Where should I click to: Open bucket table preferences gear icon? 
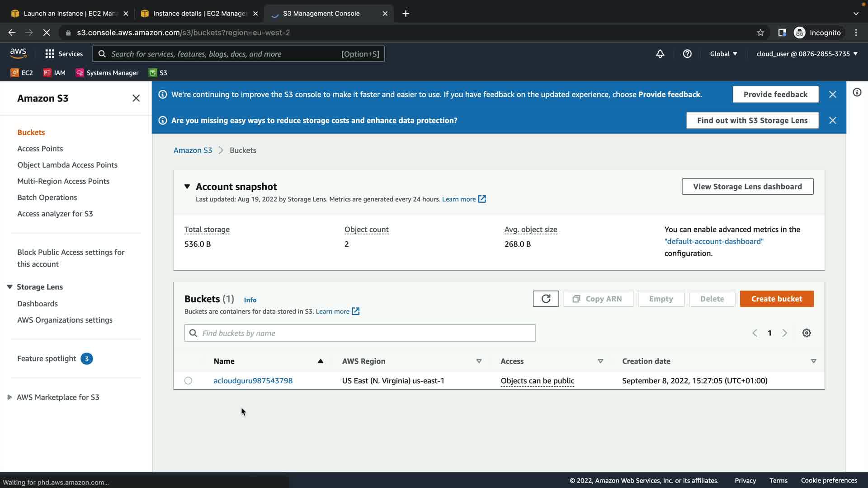point(807,333)
